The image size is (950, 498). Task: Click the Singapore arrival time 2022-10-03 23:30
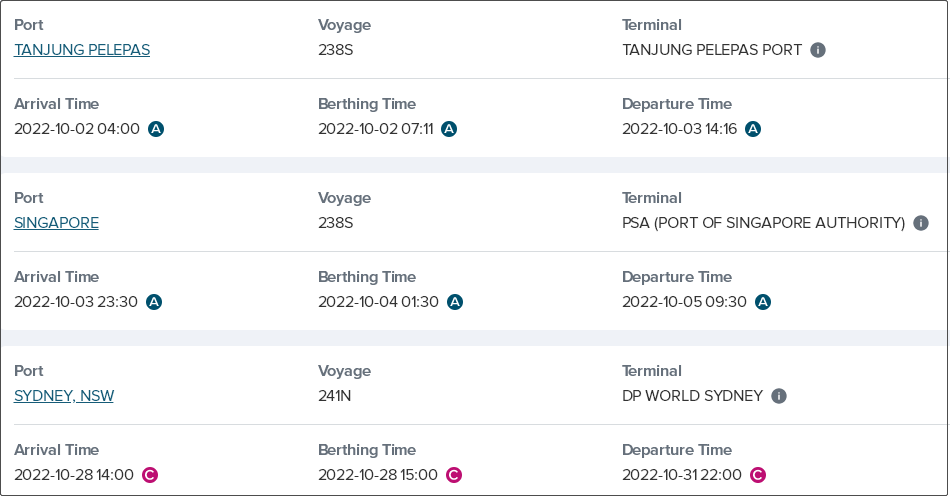(76, 302)
